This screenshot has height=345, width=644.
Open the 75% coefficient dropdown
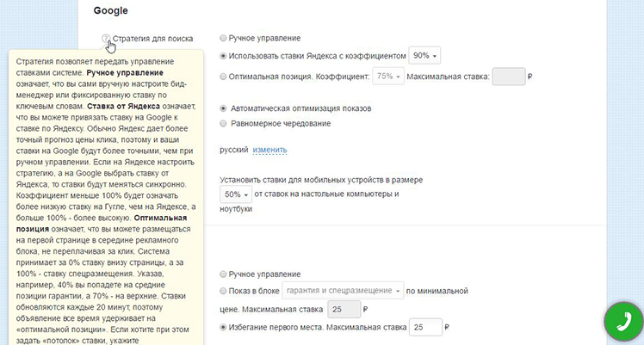pyautogui.click(x=388, y=77)
